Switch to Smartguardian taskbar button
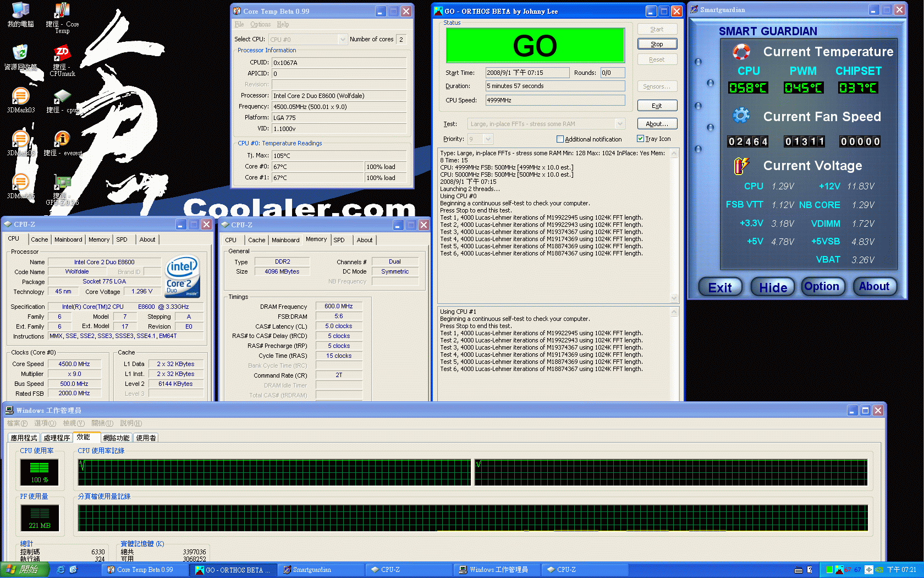 (x=322, y=570)
